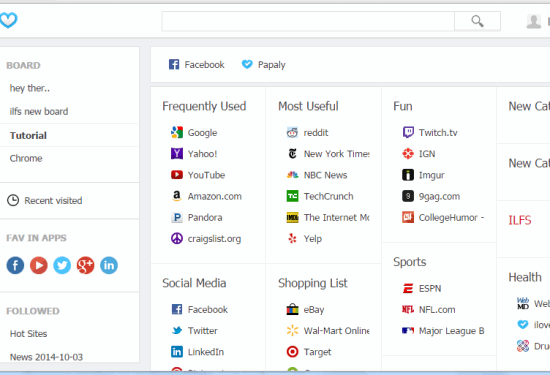The height and width of the screenshot is (375, 550).
Task: Select the Tutorial board
Action: pyautogui.click(x=28, y=135)
